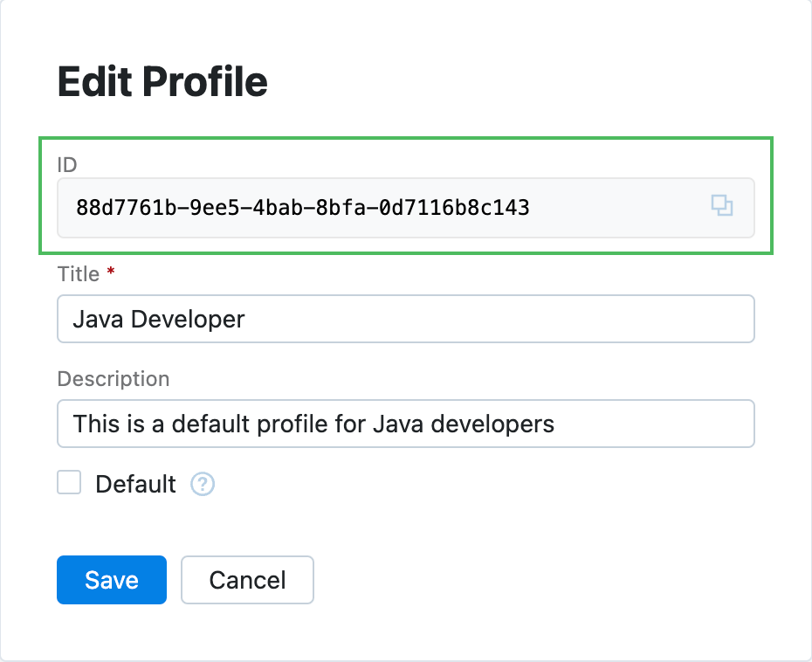Enable the Default profile checkbox
812x662 pixels.
(69, 482)
